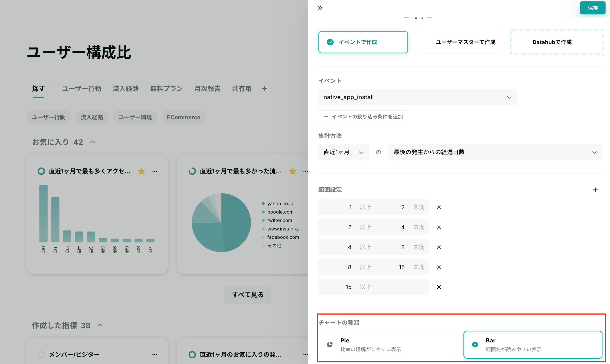Click ユーザー構成比 page heading
The height and width of the screenshot is (364, 610).
pyautogui.click(x=79, y=53)
